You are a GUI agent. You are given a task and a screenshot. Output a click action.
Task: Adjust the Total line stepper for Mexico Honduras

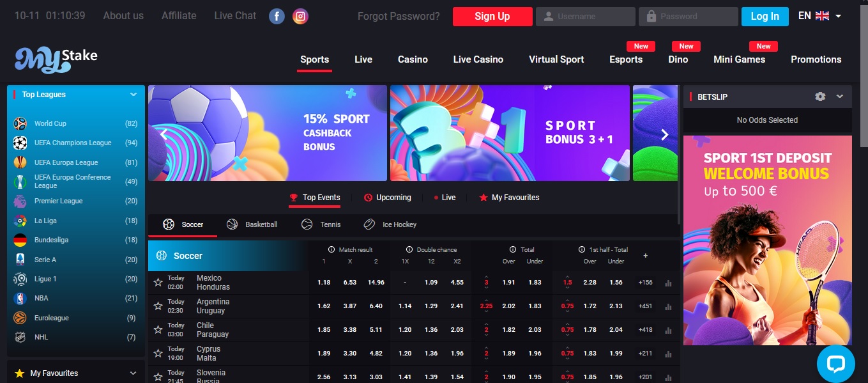point(486,283)
